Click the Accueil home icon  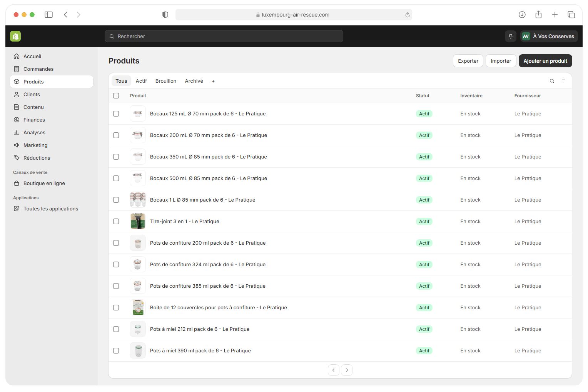point(17,56)
